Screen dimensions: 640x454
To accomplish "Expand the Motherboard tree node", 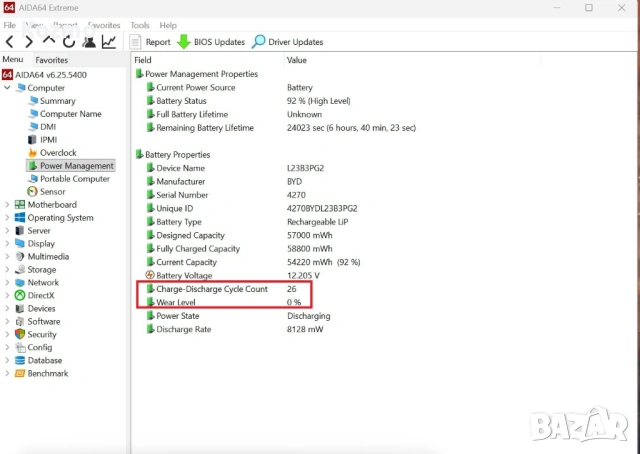I will pos(7,205).
